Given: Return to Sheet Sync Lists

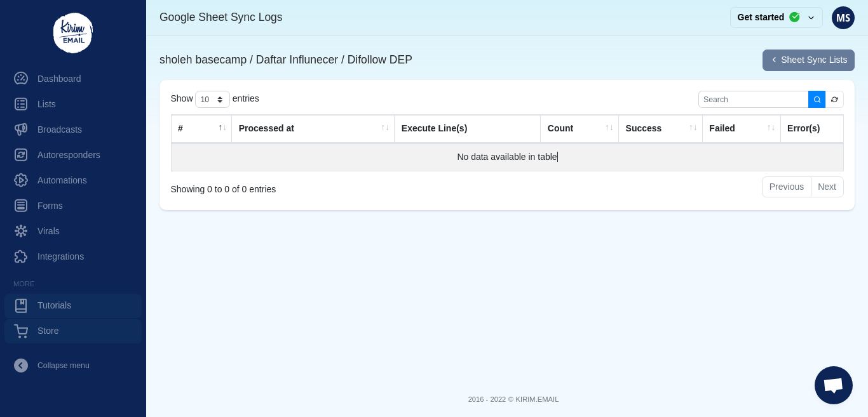Looking at the screenshot, I should (x=808, y=60).
